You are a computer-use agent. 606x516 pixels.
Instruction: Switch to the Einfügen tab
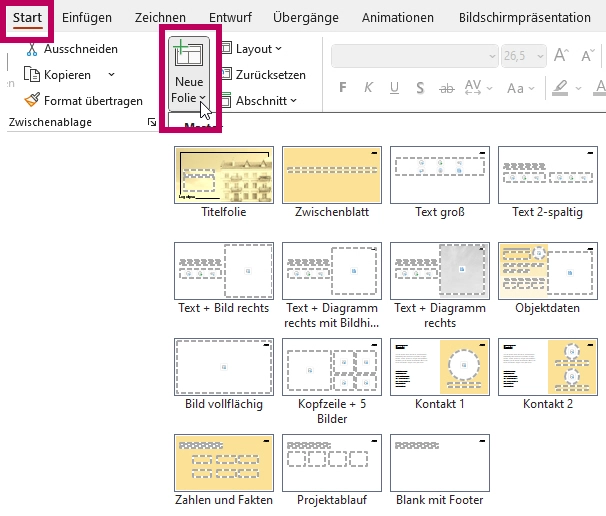[x=86, y=18]
